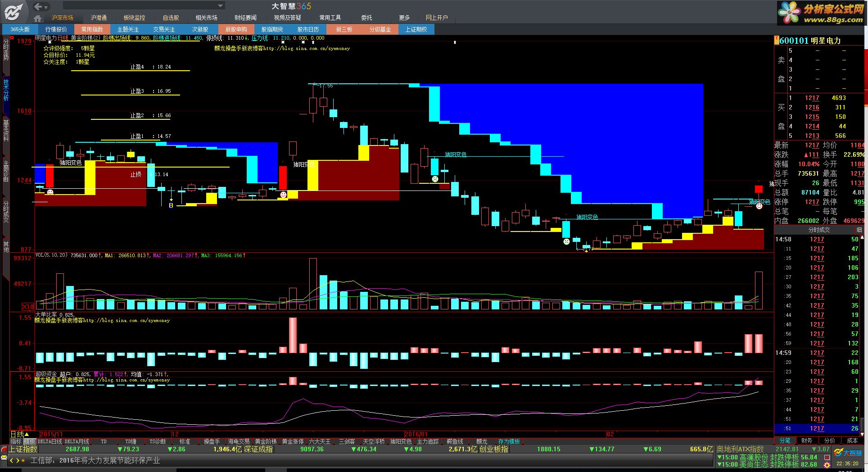This screenshot has width=868, height=472.
Task: Apply the 黄金阶梯 template
Action: coord(266,441)
